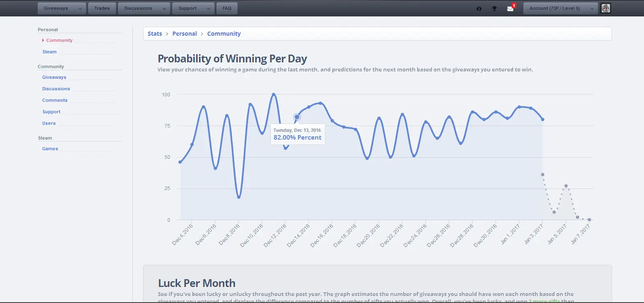Expand the Giveaways dropdown arrow

point(80,8)
